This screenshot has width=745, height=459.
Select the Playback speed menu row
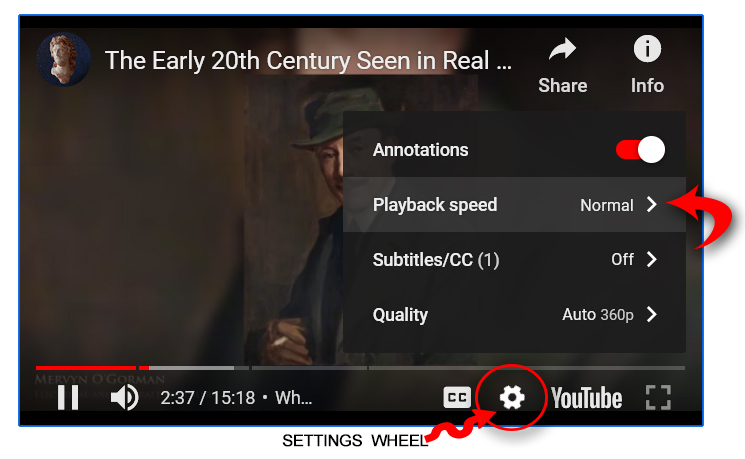tap(515, 205)
